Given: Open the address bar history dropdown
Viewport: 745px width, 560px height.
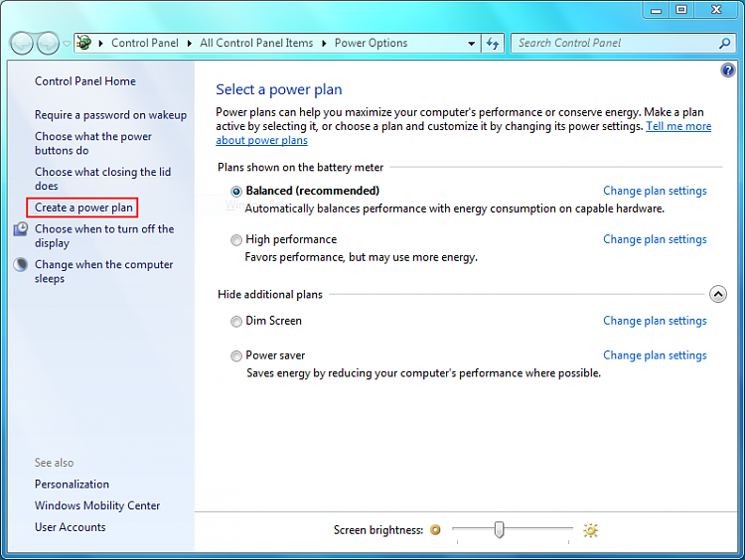Looking at the screenshot, I should 471,44.
